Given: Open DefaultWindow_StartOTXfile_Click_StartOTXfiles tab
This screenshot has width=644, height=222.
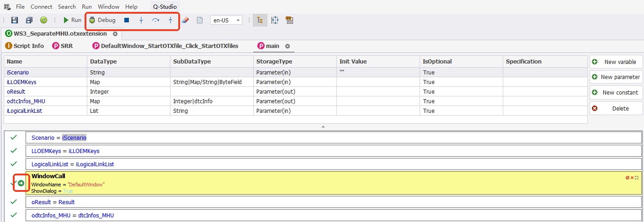Looking at the screenshot, I should 165,46.
